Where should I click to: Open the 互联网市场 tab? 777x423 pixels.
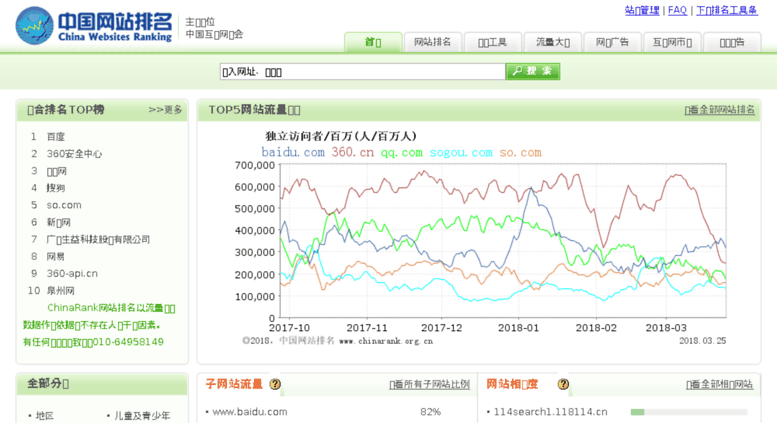tap(672, 42)
